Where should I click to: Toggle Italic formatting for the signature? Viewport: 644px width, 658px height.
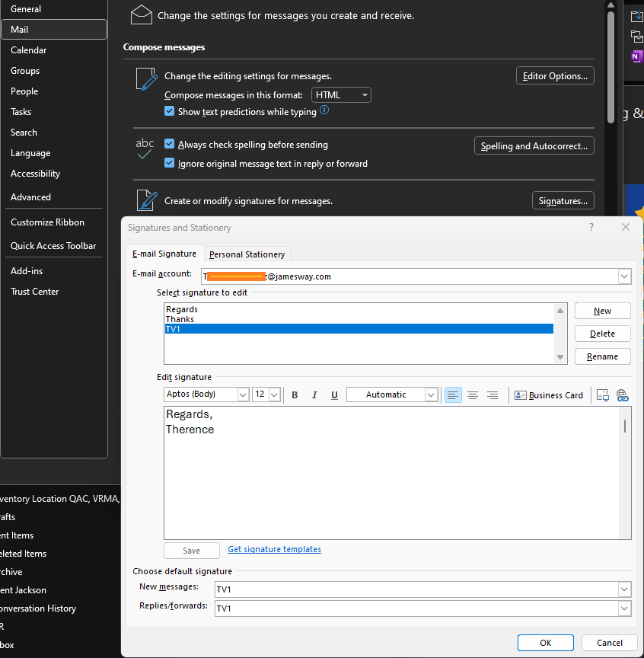314,394
